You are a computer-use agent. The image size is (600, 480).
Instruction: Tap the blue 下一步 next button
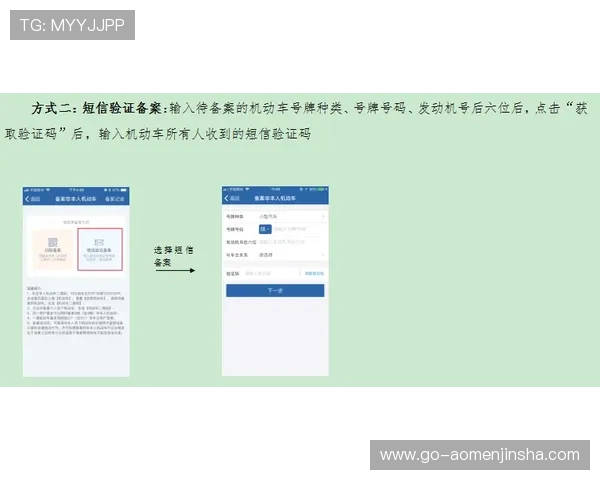(275, 291)
